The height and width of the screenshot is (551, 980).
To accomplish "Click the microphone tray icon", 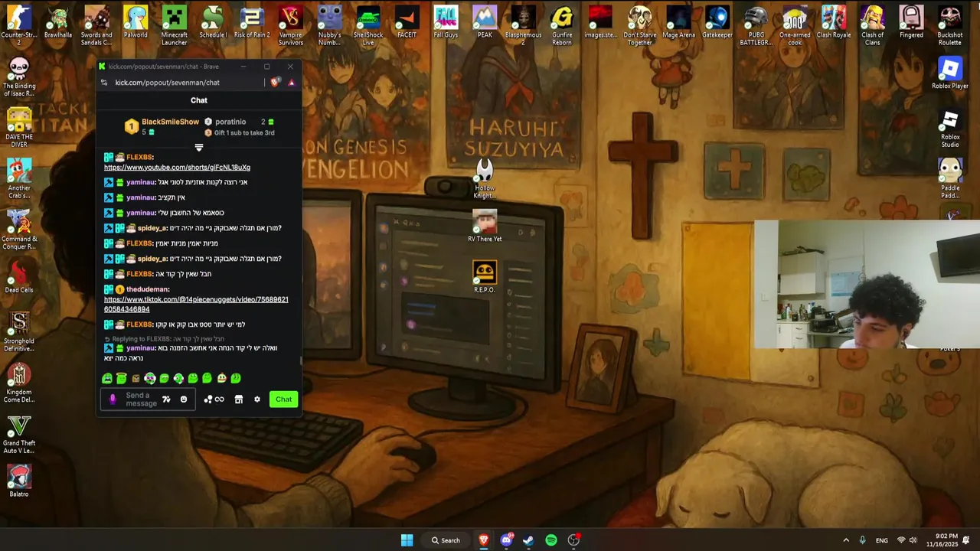I will pos(863,540).
